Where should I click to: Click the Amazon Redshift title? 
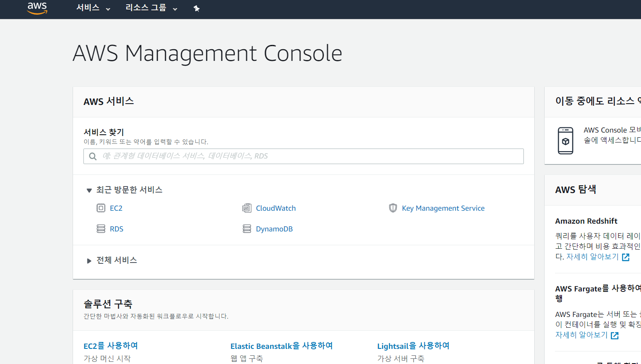click(x=586, y=221)
